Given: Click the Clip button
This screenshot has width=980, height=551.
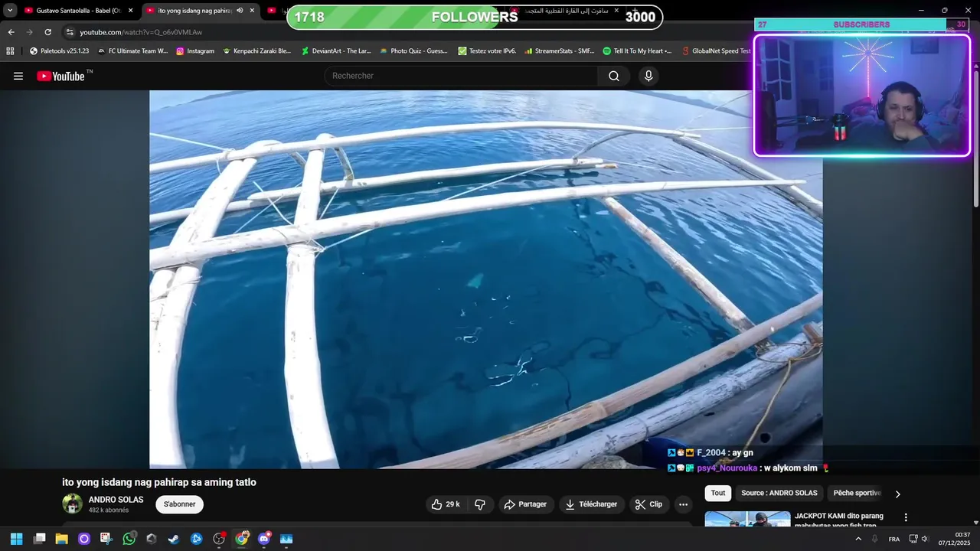Looking at the screenshot, I should tap(649, 504).
